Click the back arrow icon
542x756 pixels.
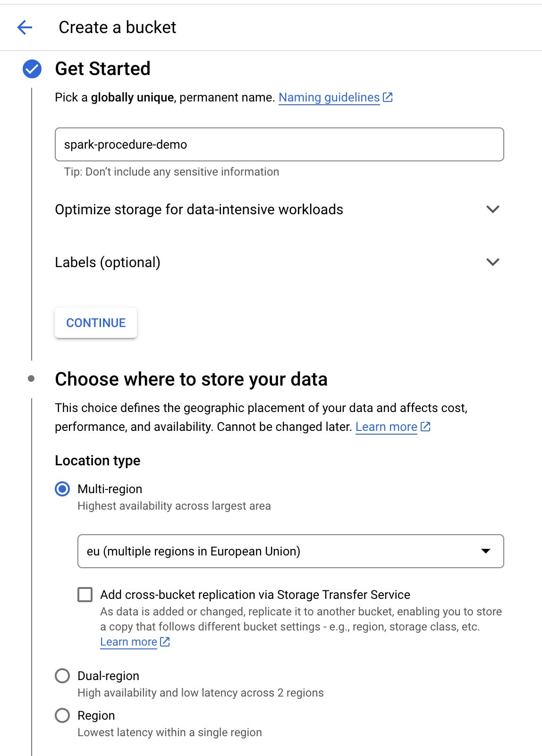[x=25, y=27]
